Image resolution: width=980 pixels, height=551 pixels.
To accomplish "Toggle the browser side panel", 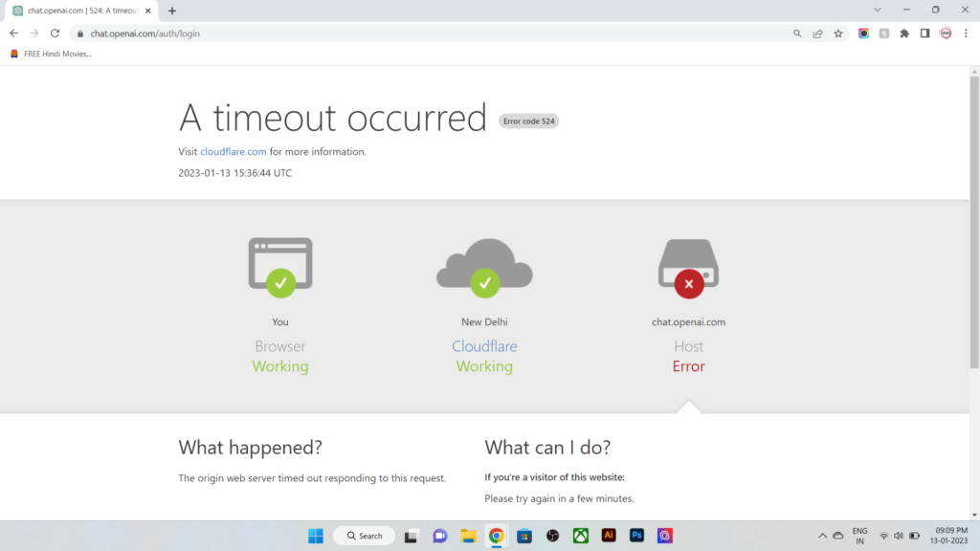I will click(925, 33).
